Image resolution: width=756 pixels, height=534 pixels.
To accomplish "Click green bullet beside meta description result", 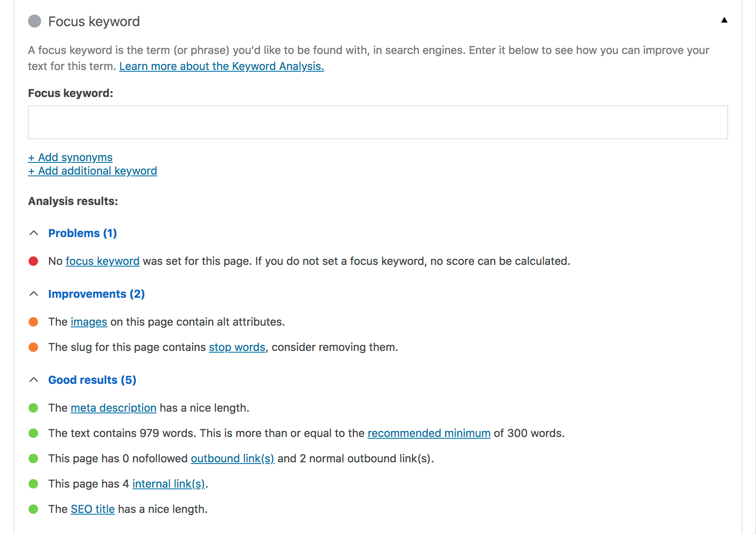I will [33, 408].
